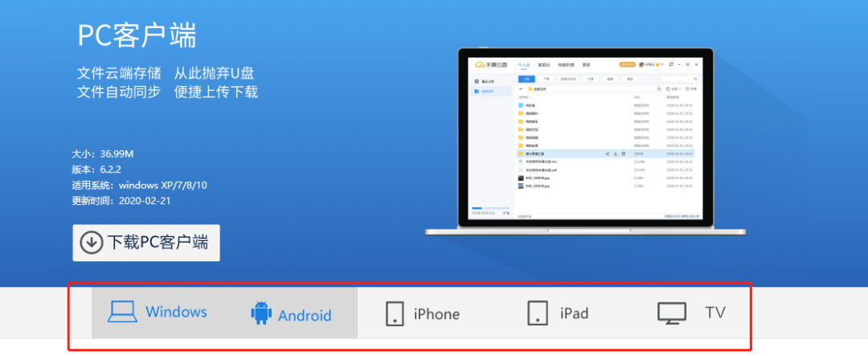
Task: Click the Windows laptop icon
Action: [x=123, y=312]
